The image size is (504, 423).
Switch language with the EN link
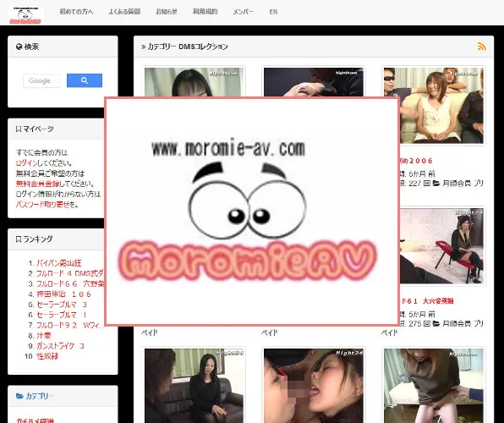(273, 12)
